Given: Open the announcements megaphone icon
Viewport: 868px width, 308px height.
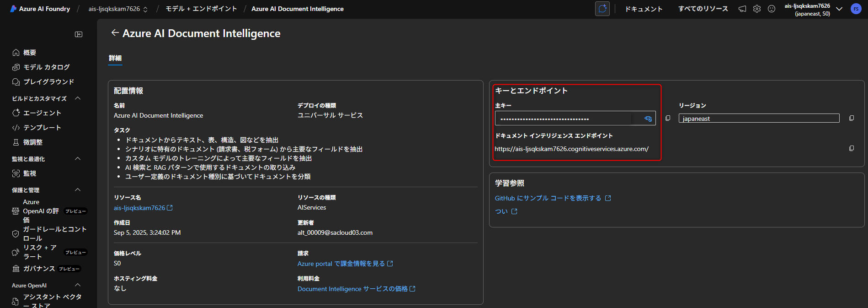Looking at the screenshot, I should 742,9.
